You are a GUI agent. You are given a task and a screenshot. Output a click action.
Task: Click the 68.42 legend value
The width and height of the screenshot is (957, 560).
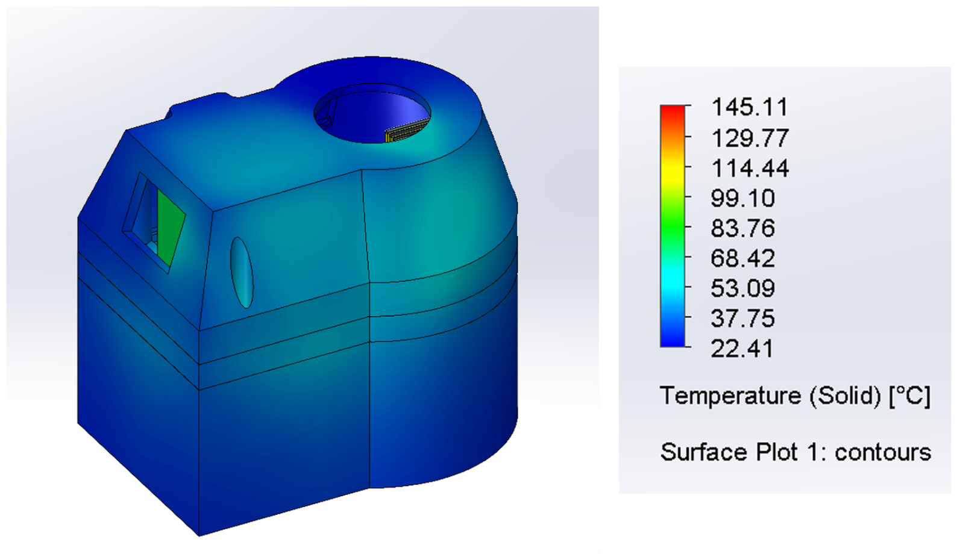[x=742, y=258]
